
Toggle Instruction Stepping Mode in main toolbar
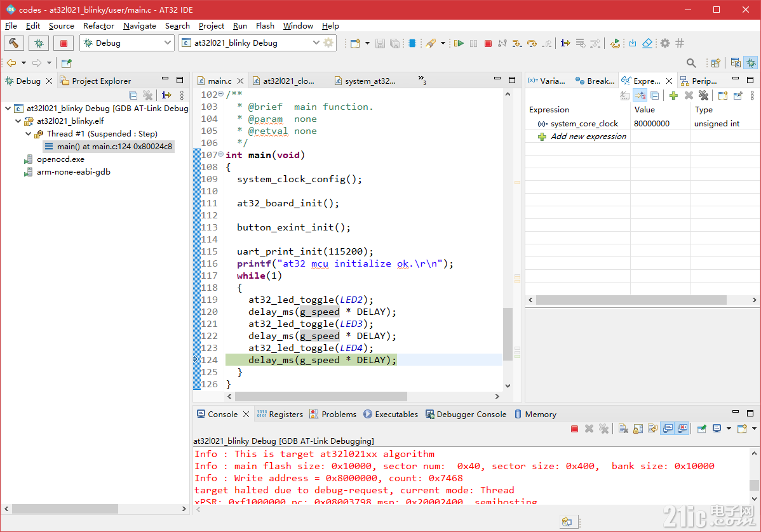[565, 43]
